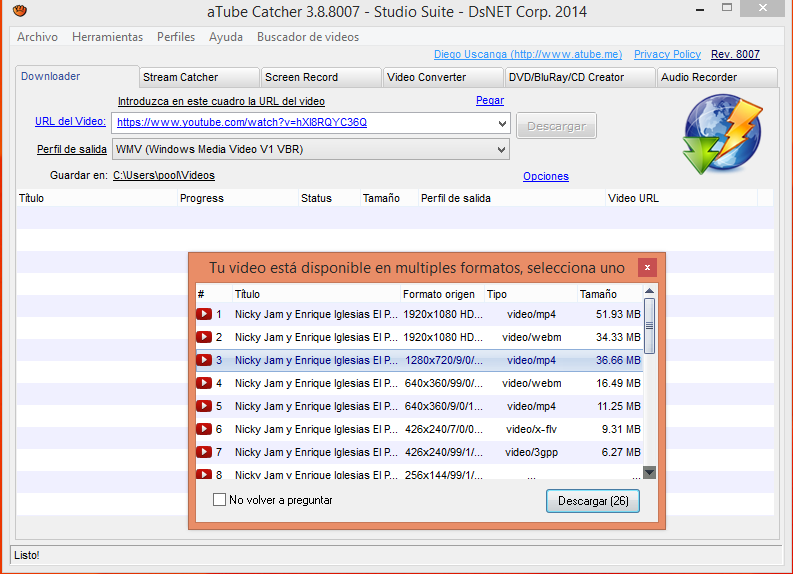
Task: Open the Perfiles menu
Action: [176, 37]
